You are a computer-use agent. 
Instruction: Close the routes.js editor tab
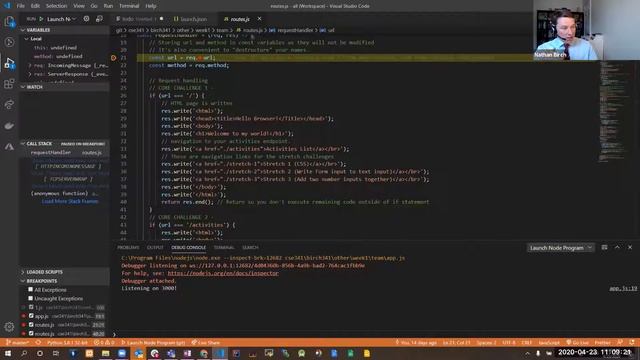point(259,19)
